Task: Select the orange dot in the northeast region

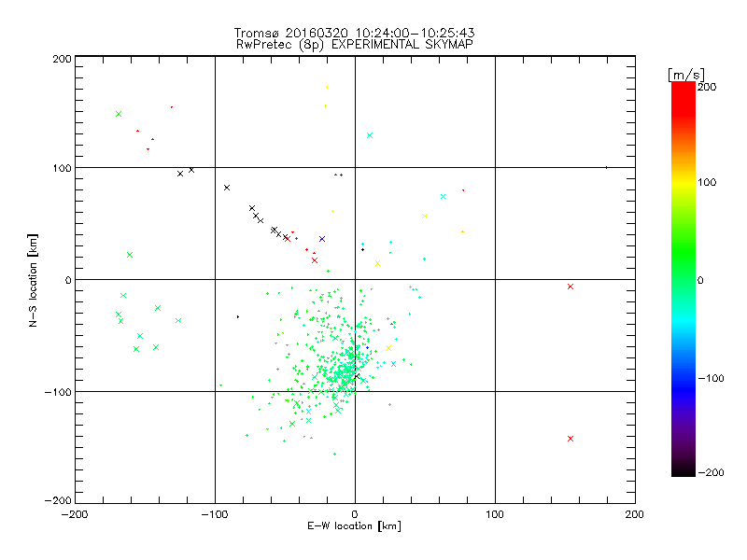Action: coord(462,231)
